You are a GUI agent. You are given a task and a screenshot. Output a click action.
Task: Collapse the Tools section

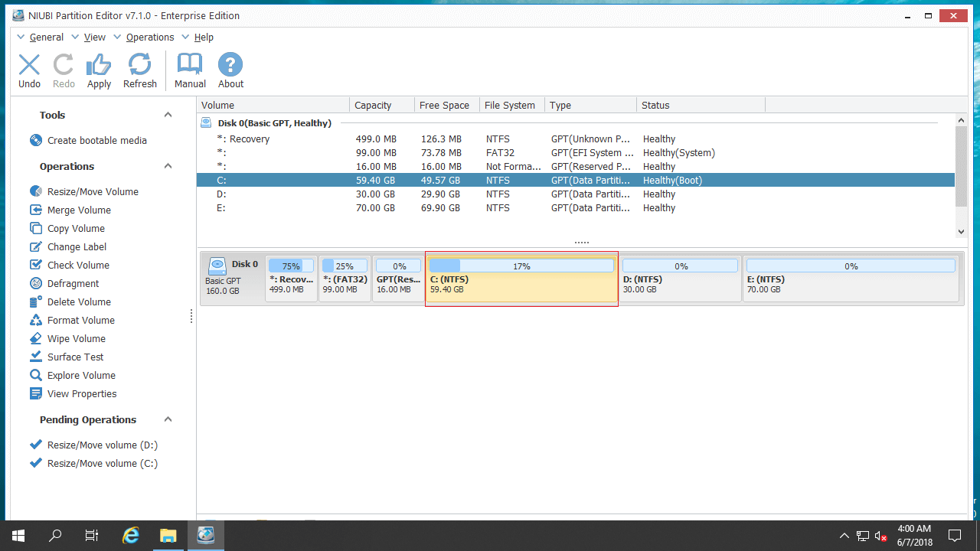click(168, 115)
